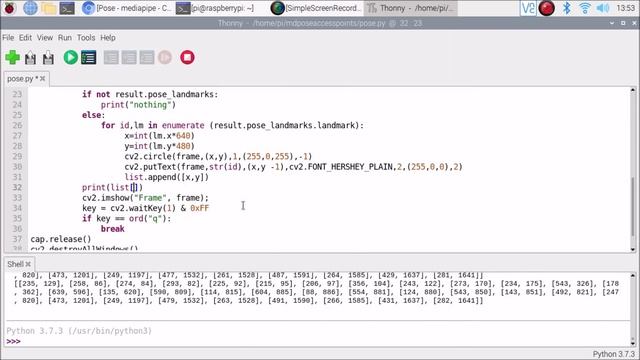Click the red record tray icon
The image size is (640, 360).
tap(547, 8)
